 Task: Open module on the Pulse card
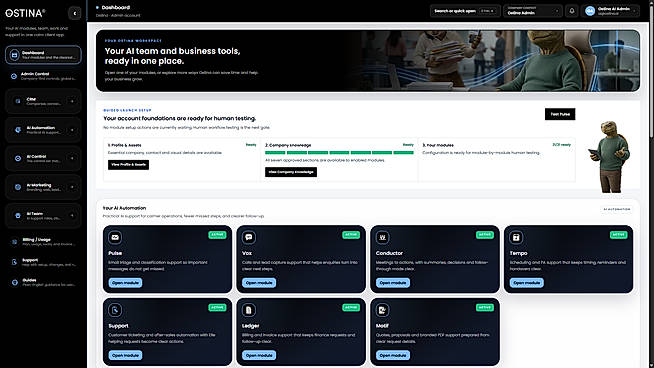point(126,283)
